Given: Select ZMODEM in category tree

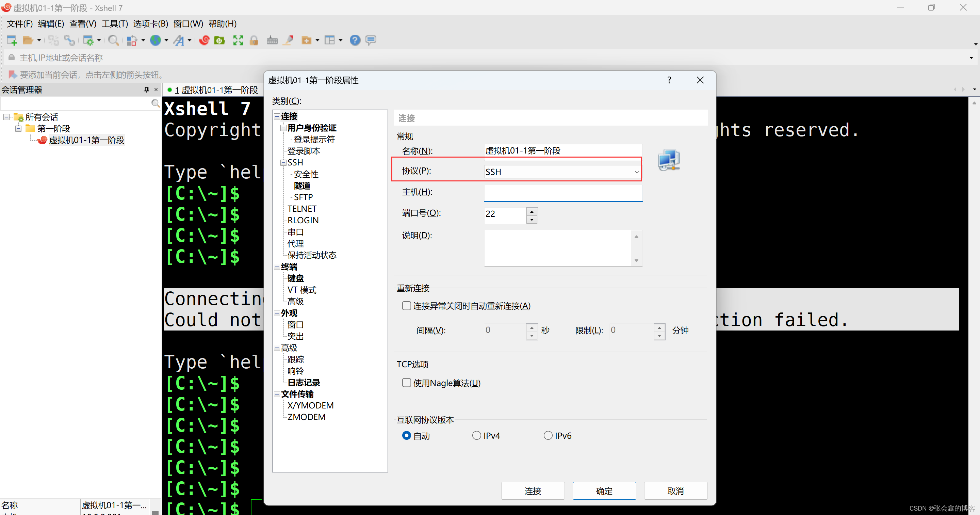Looking at the screenshot, I should pos(306,417).
